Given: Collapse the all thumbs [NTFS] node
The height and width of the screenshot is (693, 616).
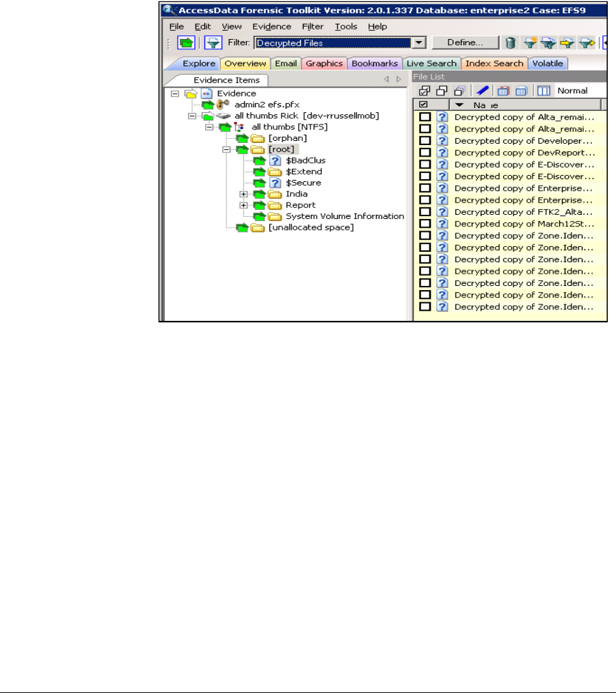Looking at the screenshot, I should click(209, 127).
